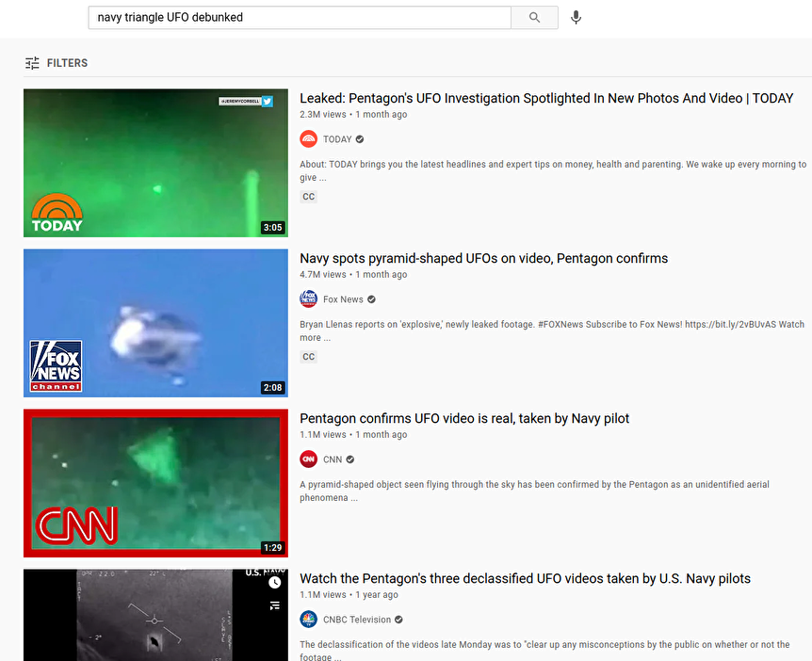Open the Fox News channel avatar

[309, 299]
